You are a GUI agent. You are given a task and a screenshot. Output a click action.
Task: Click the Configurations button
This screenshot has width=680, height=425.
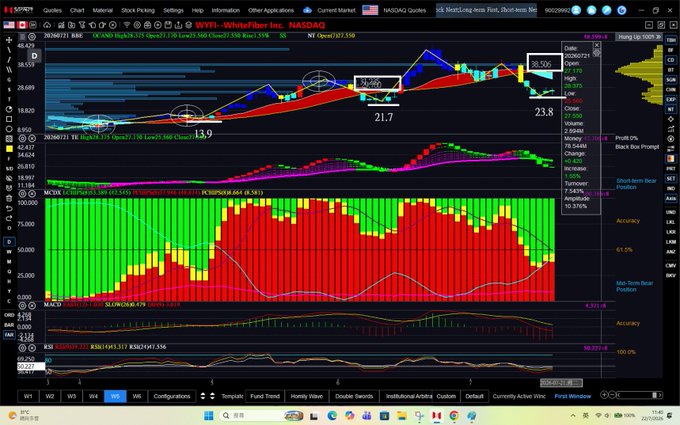tap(172, 396)
